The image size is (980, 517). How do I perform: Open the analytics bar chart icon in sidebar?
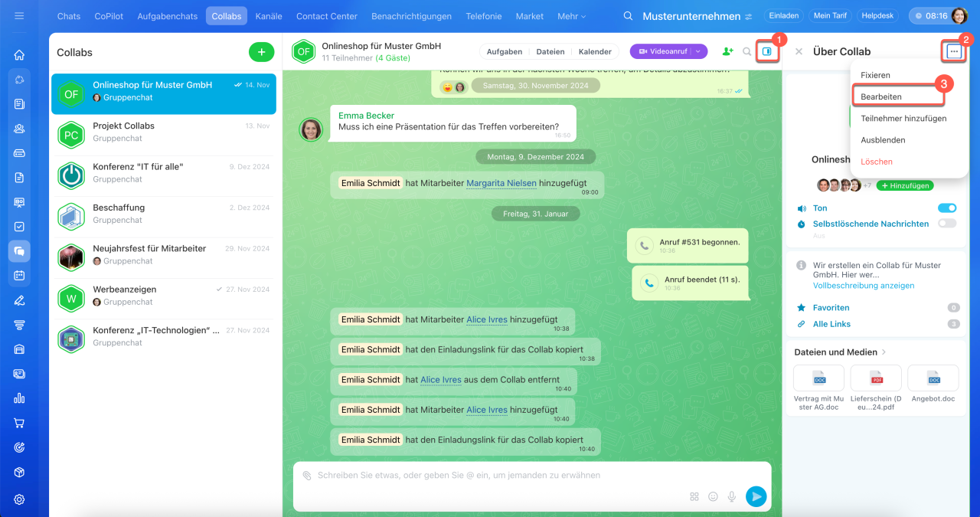coord(19,398)
